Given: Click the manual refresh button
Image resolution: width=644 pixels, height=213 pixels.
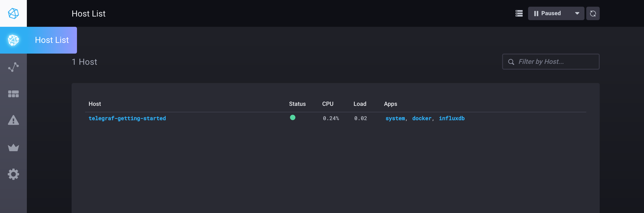Looking at the screenshot, I should (593, 13).
